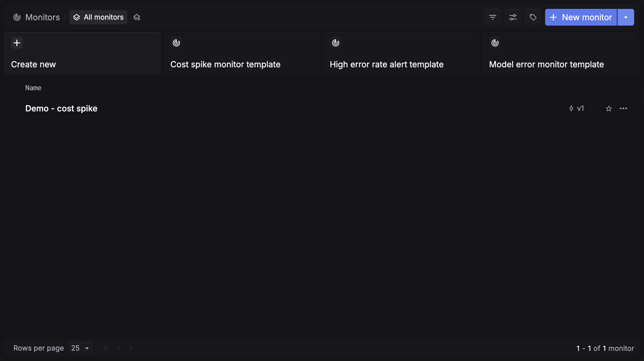Open display options via the sliders icon

513,17
